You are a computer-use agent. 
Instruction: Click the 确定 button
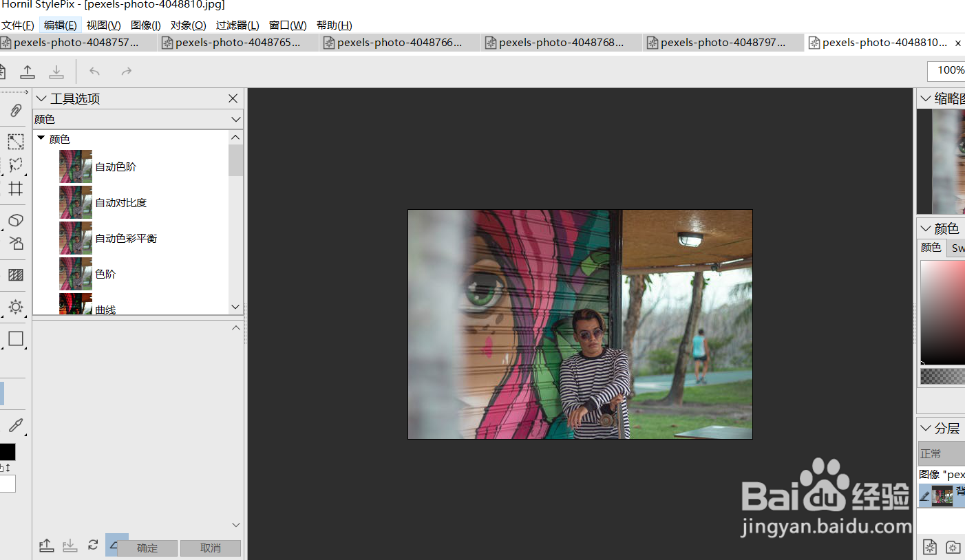147,548
